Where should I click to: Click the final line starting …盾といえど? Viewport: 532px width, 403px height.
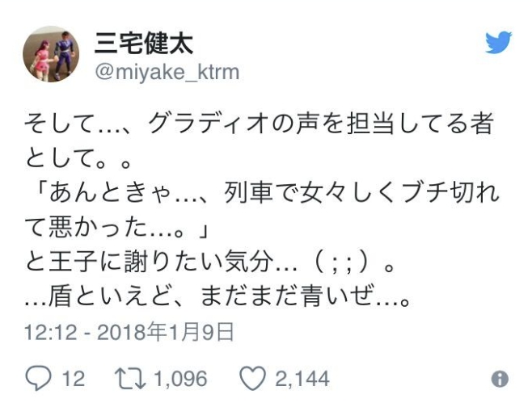click(218, 300)
